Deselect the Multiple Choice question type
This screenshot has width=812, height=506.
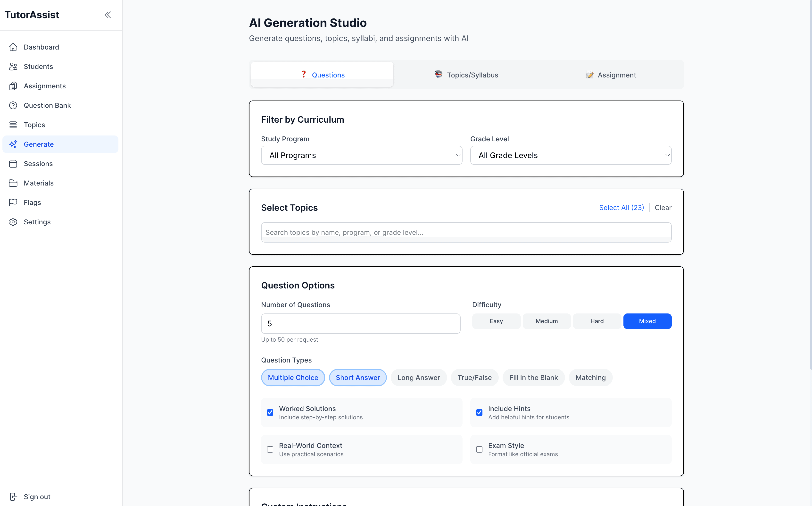(x=293, y=378)
